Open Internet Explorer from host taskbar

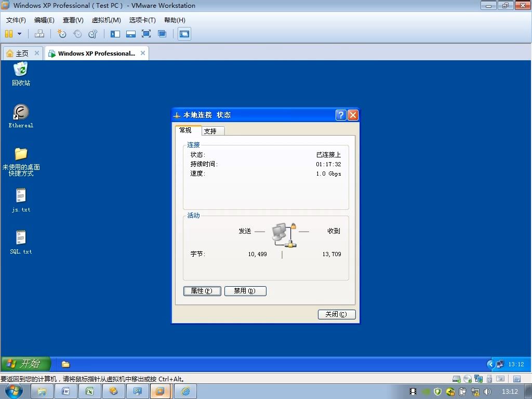click(185, 392)
